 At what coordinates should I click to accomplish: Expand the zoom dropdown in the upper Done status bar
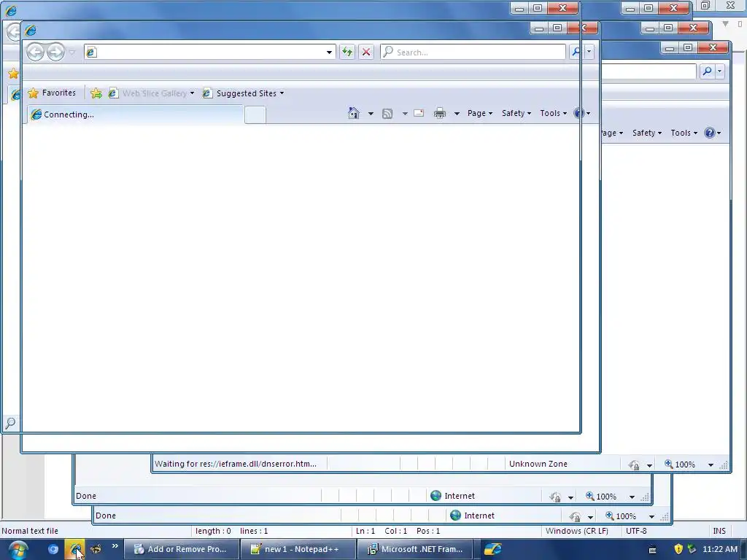[632, 497]
